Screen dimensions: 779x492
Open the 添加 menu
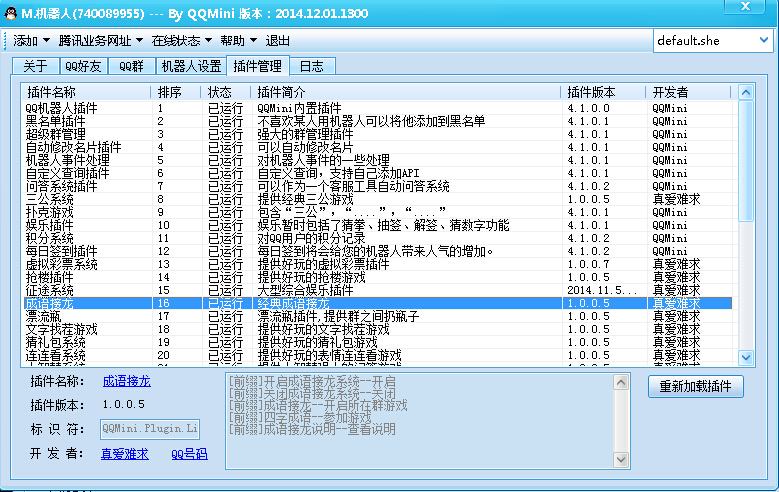(31, 41)
